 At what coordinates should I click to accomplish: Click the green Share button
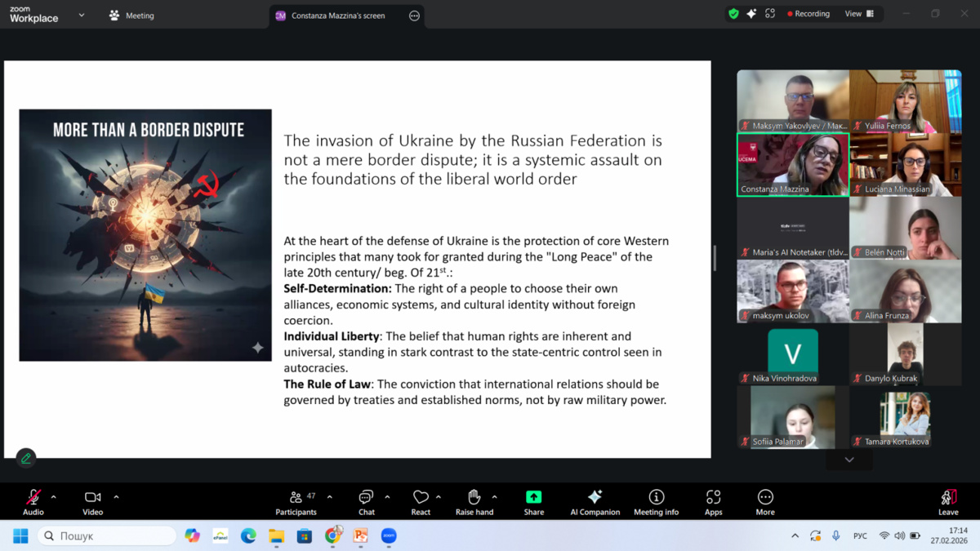[x=533, y=501]
